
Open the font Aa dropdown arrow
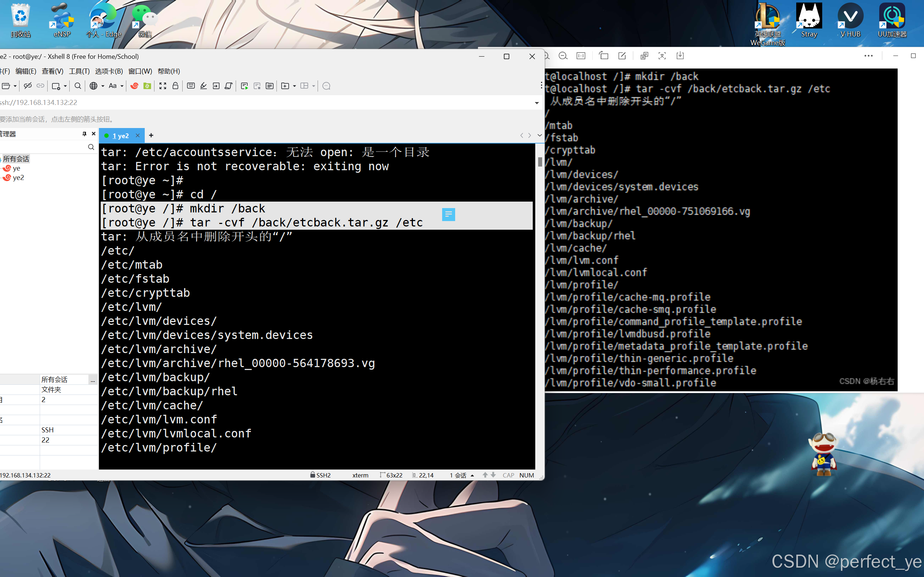coord(122,86)
